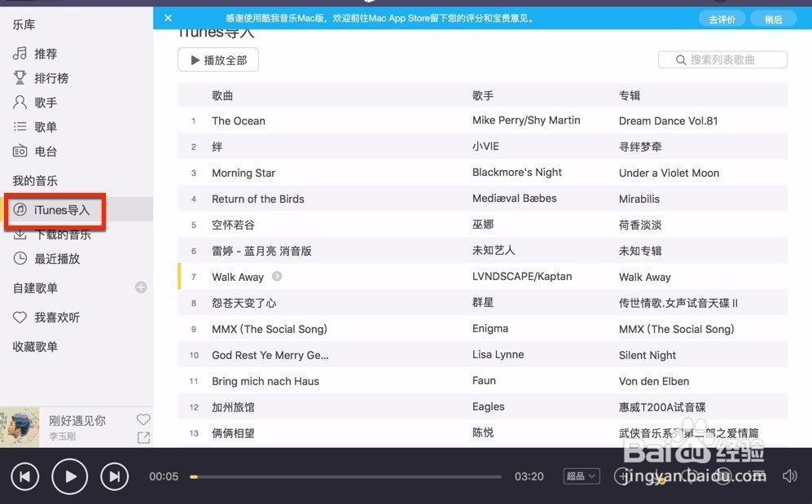Click the 稍后 remind-later button
The image size is (812, 504).
(x=772, y=18)
